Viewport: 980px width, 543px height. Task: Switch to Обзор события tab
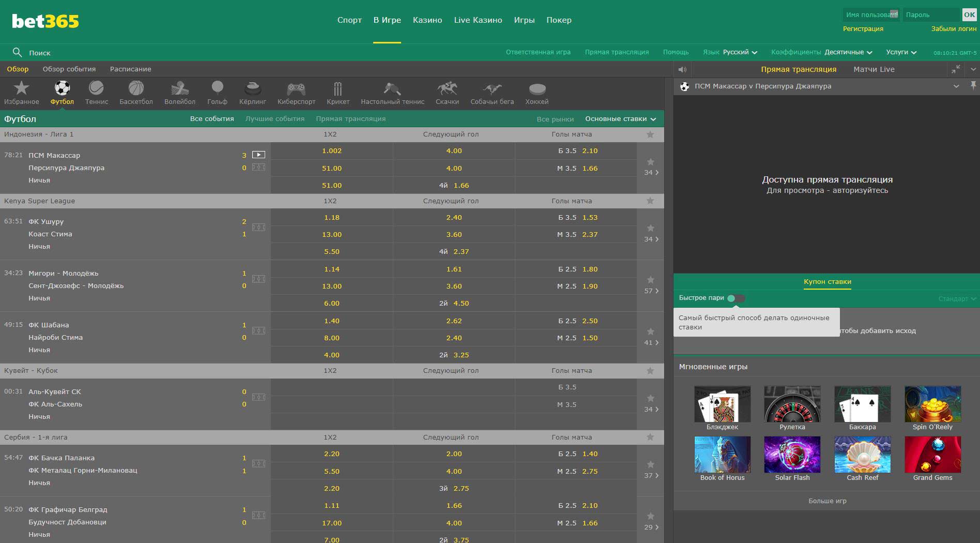pos(69,69)
